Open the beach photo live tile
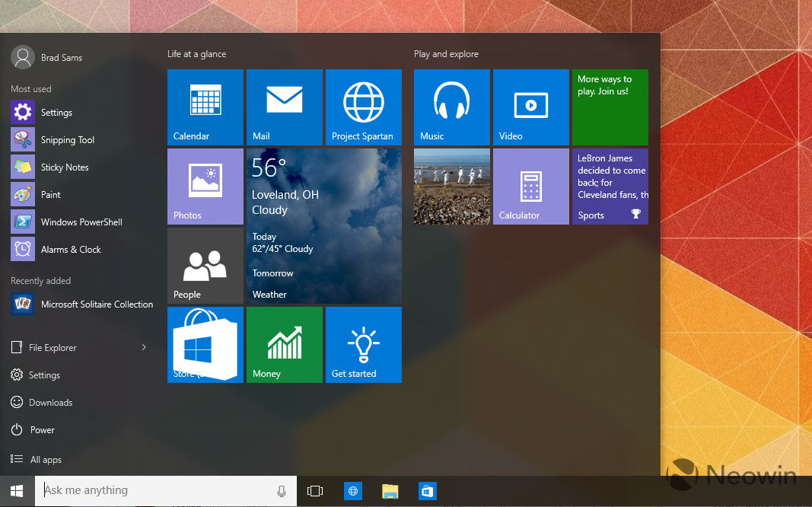The image size is (812, 507). pos(451,187)
